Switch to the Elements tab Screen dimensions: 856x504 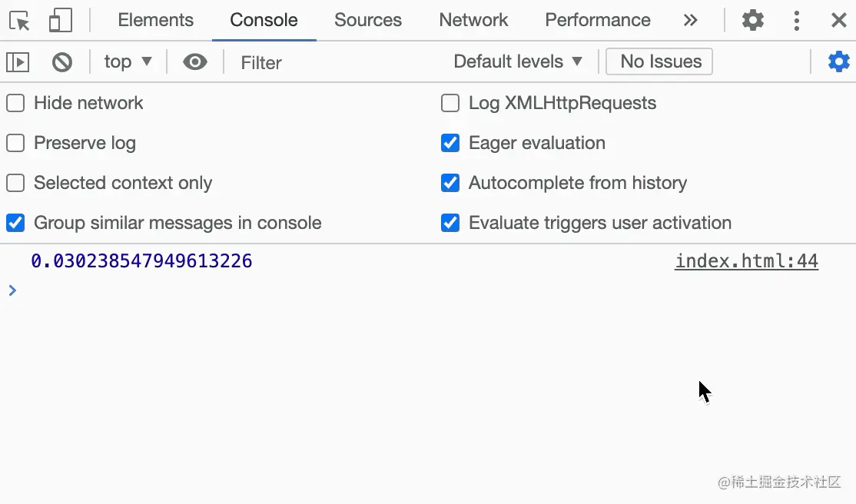coord(155,20)
